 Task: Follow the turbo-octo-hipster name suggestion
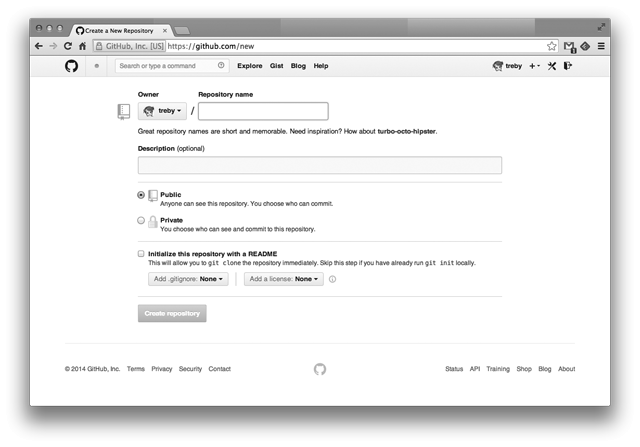(x=407, y=131)
